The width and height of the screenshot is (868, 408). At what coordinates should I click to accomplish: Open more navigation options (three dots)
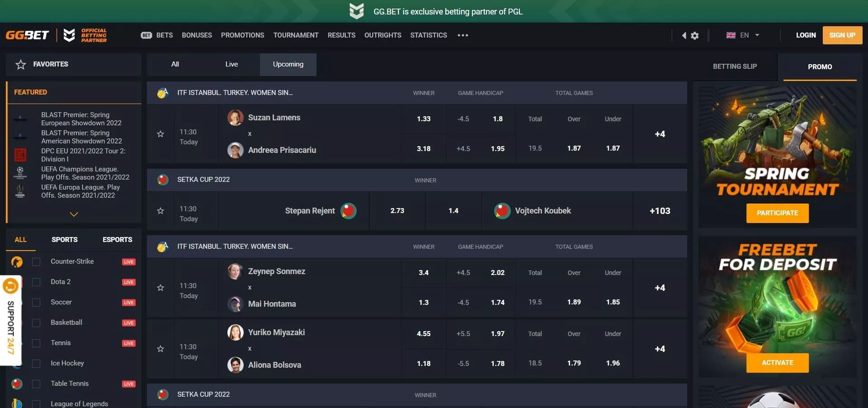(x=462, y=35)
